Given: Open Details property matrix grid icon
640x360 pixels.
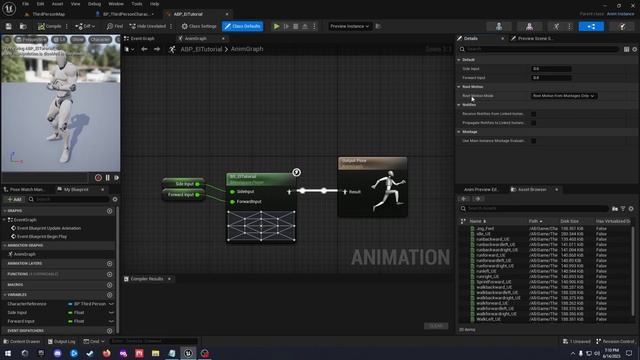Looking at the screenshot, I should tap(626, 49).
